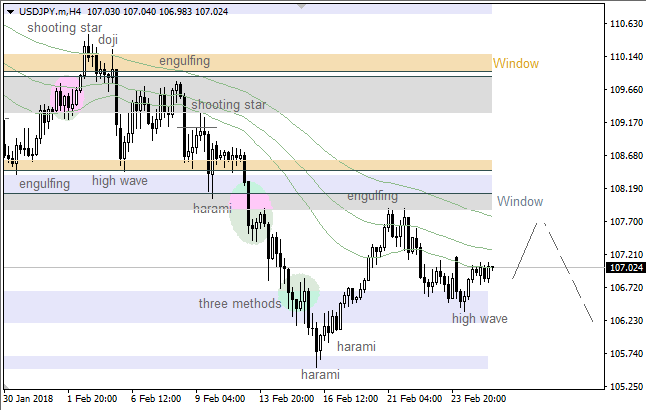Select the high wave label near 106.230

click(479, 318)
